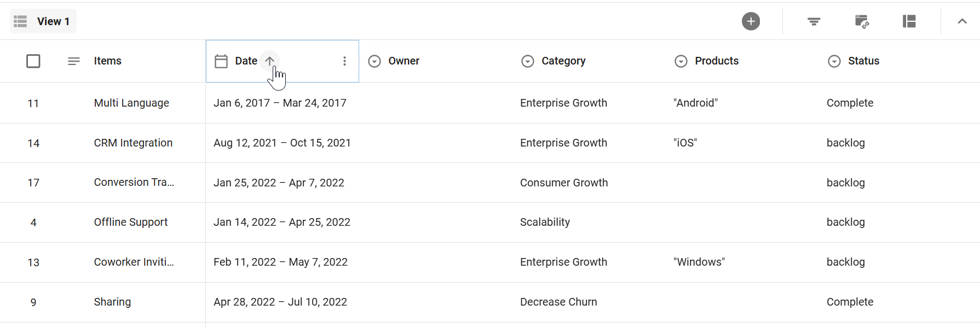Toggle the Date sort ascending arrow
The image size is (980, 328).
click(x=270, y=61)
